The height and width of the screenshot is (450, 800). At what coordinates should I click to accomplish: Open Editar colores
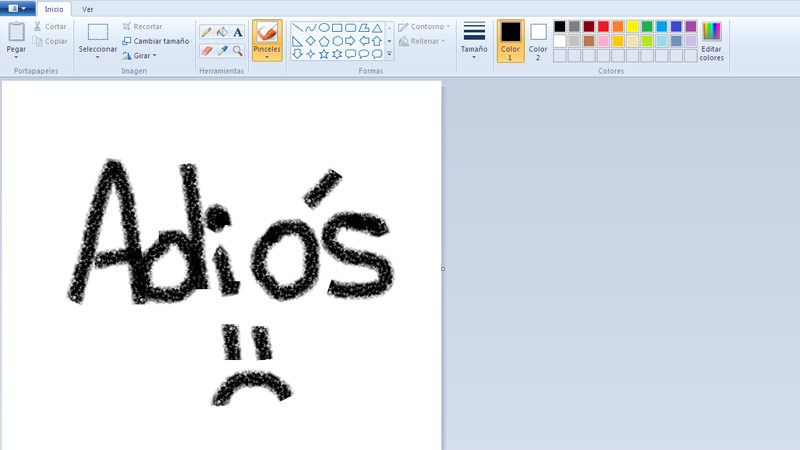(x=712, y=40)
